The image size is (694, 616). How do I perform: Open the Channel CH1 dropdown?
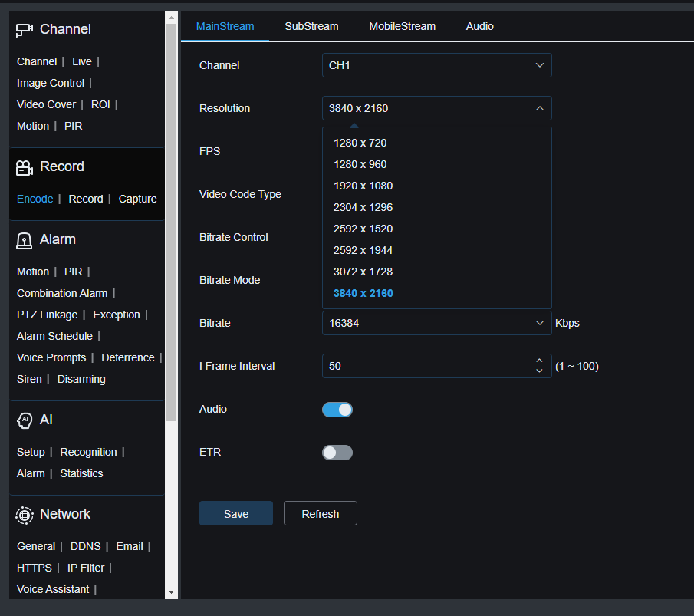[436, 65]
